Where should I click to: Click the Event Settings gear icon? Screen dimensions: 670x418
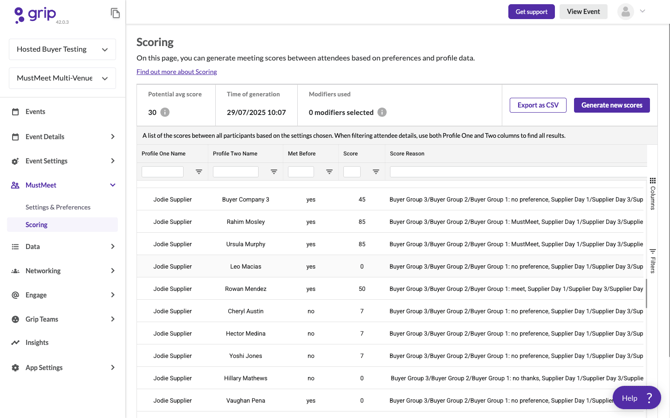[x=15, y=161]
